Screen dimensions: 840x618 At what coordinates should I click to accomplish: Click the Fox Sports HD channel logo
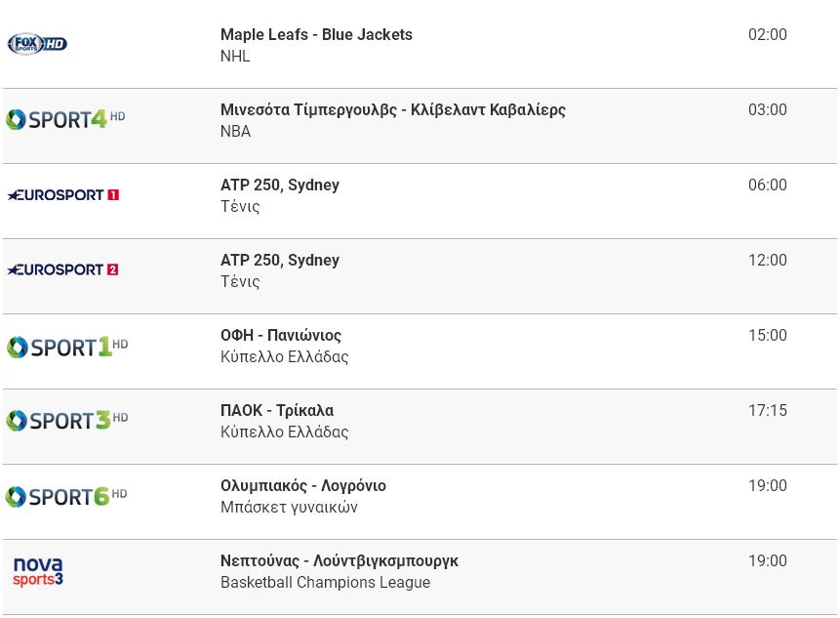pos(37,44)
